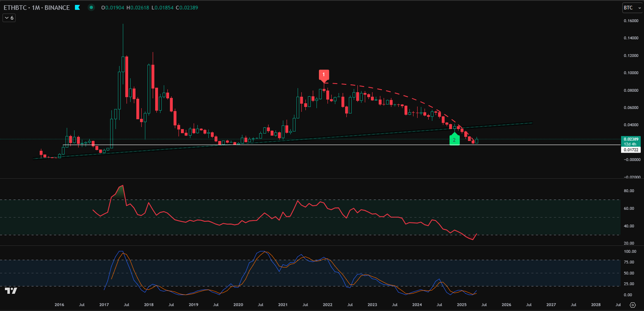Click the RSI 80.00 scale label

(630, 191)
